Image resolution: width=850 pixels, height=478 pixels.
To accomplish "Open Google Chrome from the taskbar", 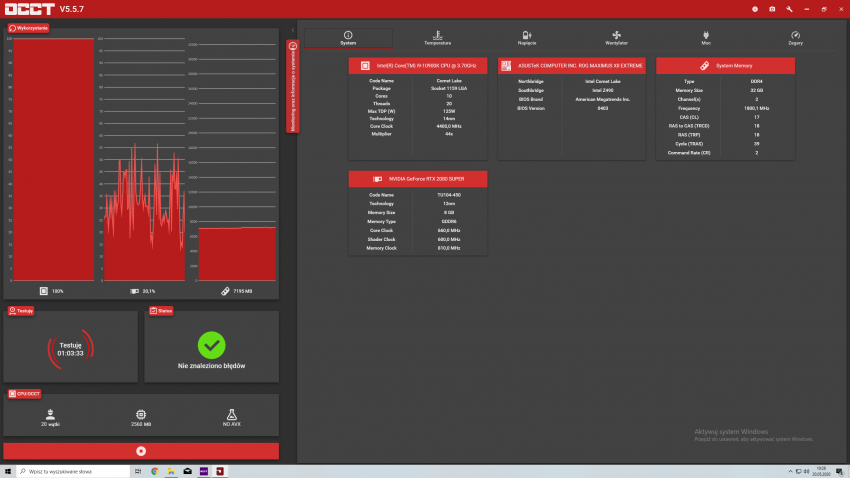I will (x=154, y=471).
